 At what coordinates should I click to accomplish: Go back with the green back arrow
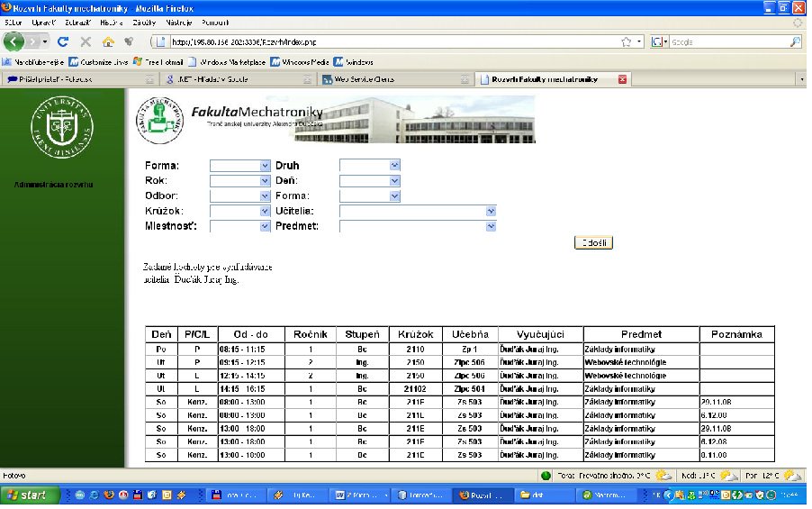(x=14, y=41)
